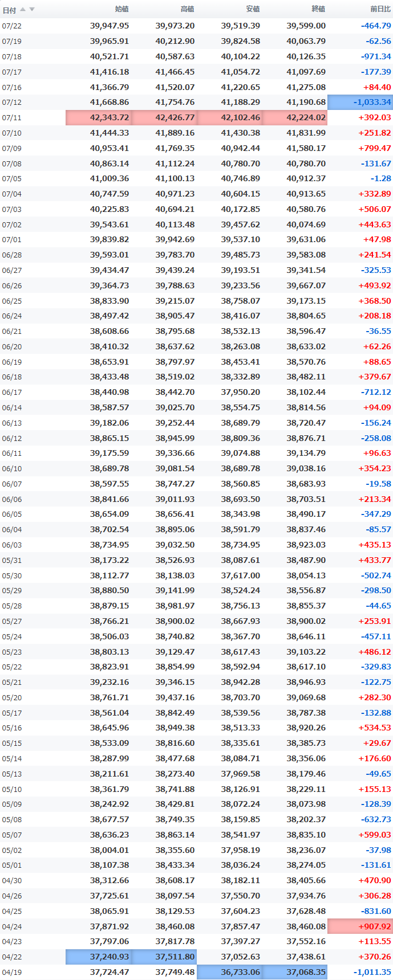Viewport: 393px width, 980px height.
Task: Select the 07/08 opening value 40,863.14
Action: tap(110, 164)
